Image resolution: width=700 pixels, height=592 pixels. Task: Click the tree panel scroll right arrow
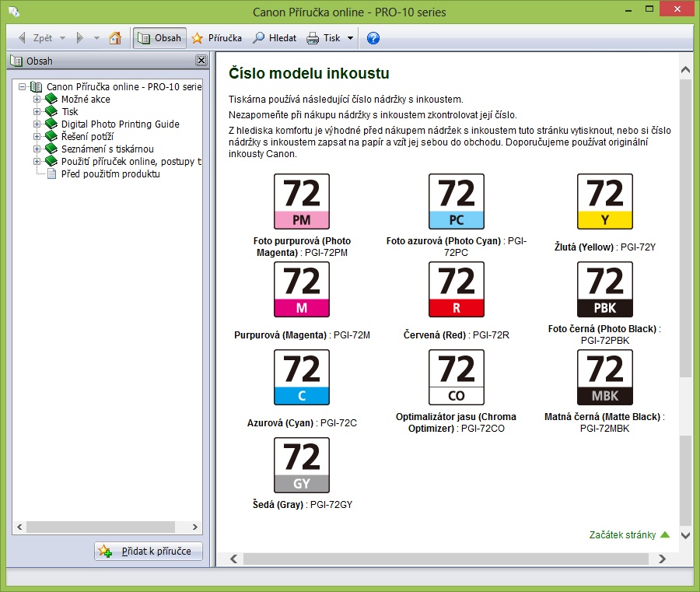pos(195,527)
